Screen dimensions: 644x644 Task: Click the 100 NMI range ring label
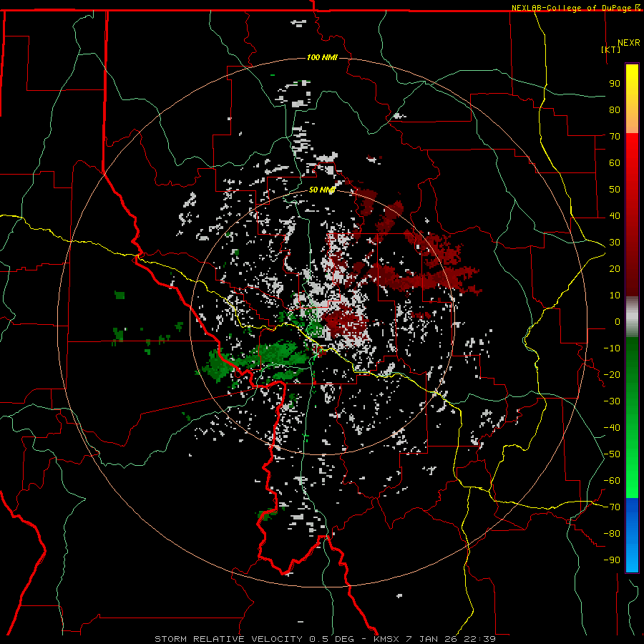[x=322, y=57]
